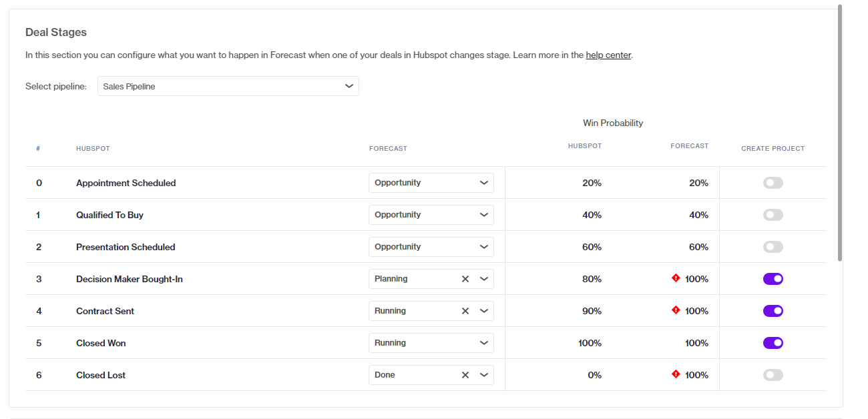Open the Select pipeline dropdown
Image resolution: width=868 pixels, height=419 pixels.
[228, 86]
